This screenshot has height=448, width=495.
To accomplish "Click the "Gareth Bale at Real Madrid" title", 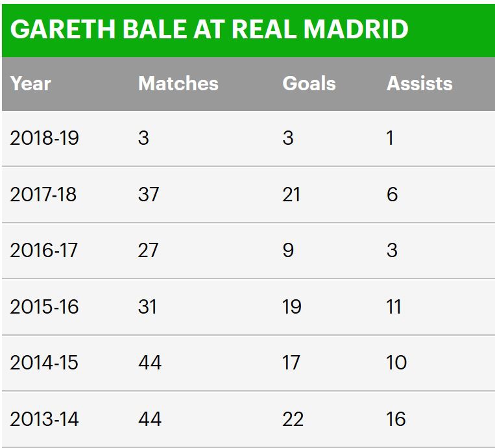I will [210, 30].
